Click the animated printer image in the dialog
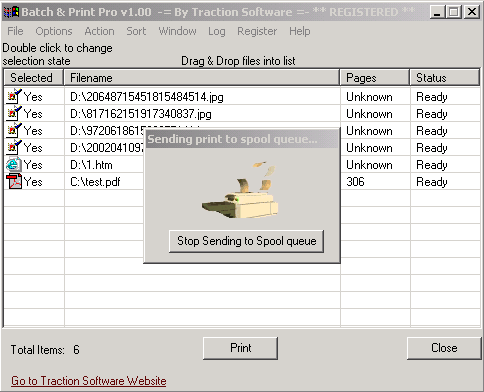This screenshot has height=392, width=484. 240,190
